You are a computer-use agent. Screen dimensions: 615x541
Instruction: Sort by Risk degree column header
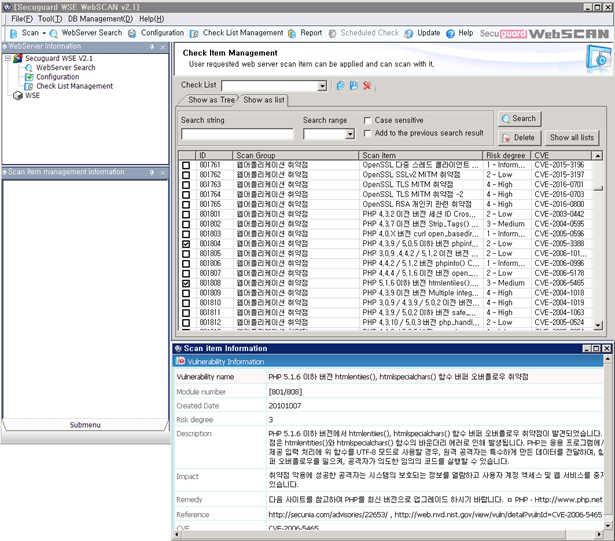(506, 155)
